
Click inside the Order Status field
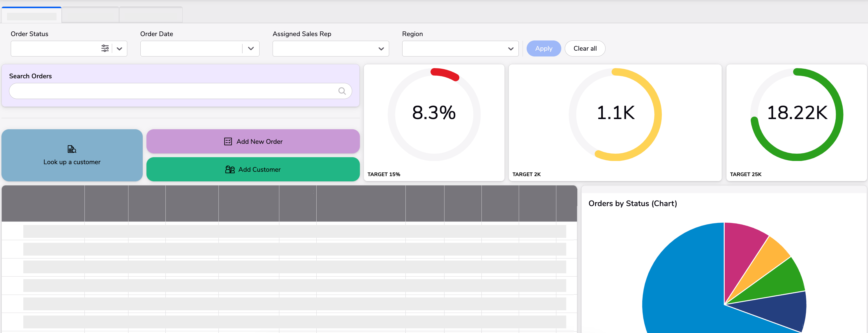pyautogui.click(x=55, y=49)
